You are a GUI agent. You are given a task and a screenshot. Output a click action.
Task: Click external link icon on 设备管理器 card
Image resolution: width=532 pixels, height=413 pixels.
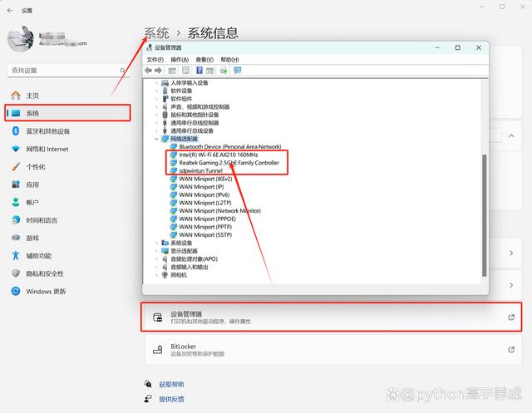coord(511,317)
